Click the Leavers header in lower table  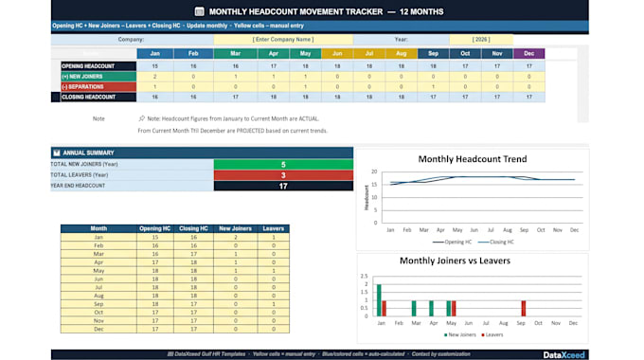[x=274, y=228]
